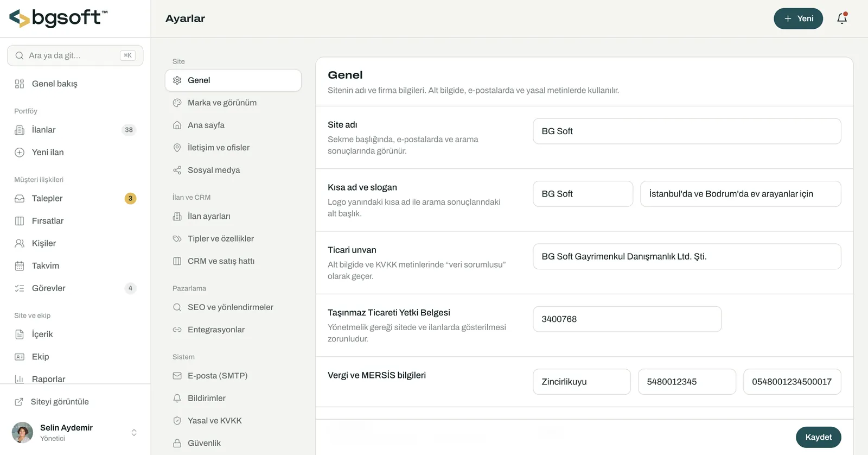
Task: Click the E-posta (SMTP) envelope icon
Action: click(177, 376)
